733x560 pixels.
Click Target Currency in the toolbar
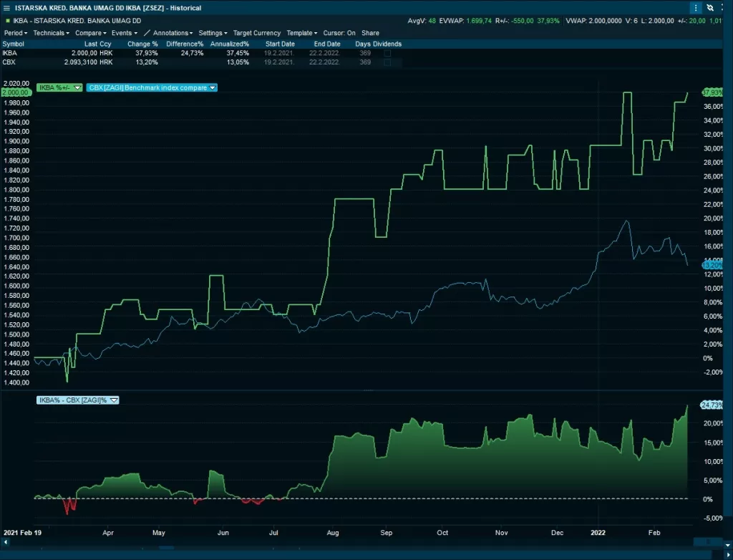257,33
